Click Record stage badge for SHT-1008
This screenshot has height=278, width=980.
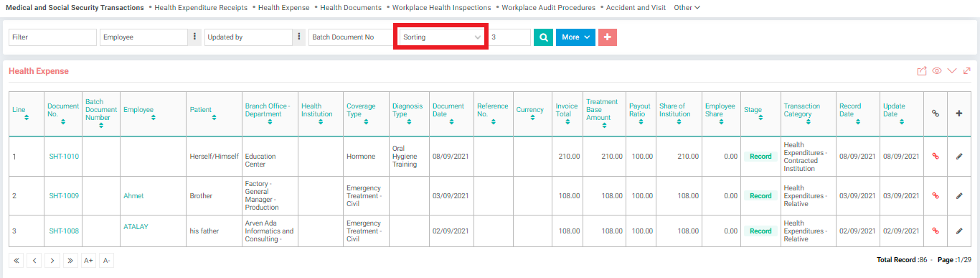point(760,231)
